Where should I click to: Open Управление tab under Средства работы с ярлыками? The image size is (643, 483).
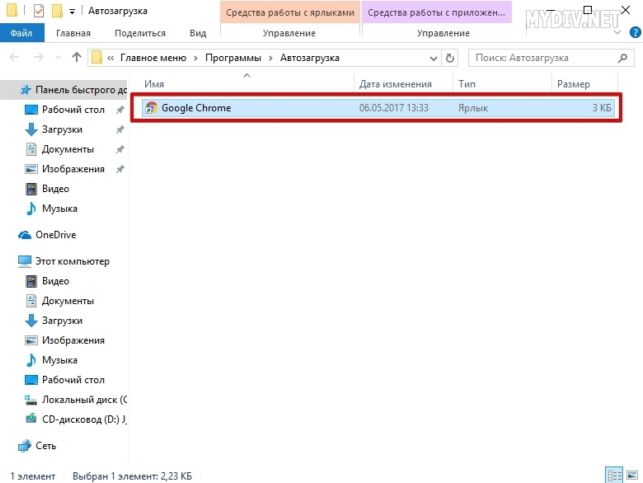pyautogui.click(x=289, y=33)
